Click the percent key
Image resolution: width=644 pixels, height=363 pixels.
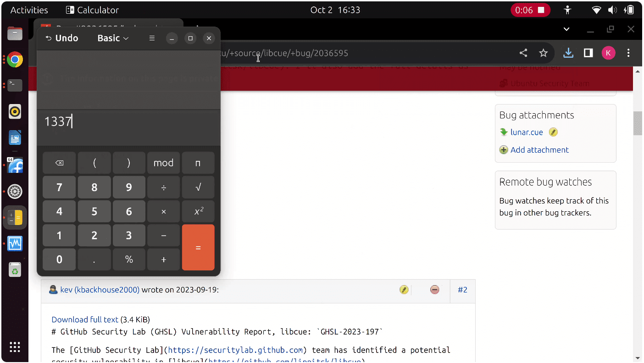pyautogui.click(x=129, y=259)
